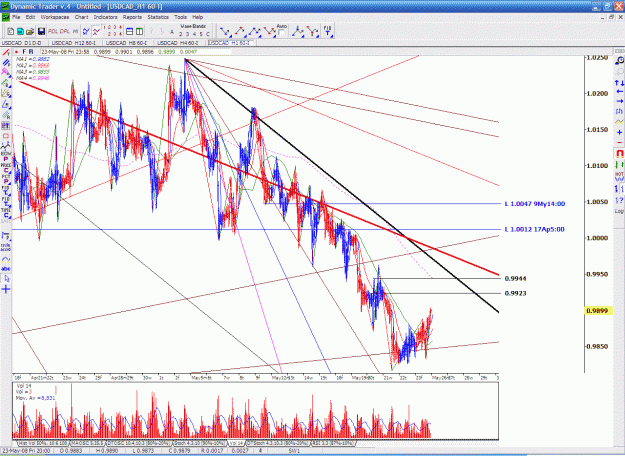Open the Chart menu
Screen dimensions: 625x456
(81, 17)
